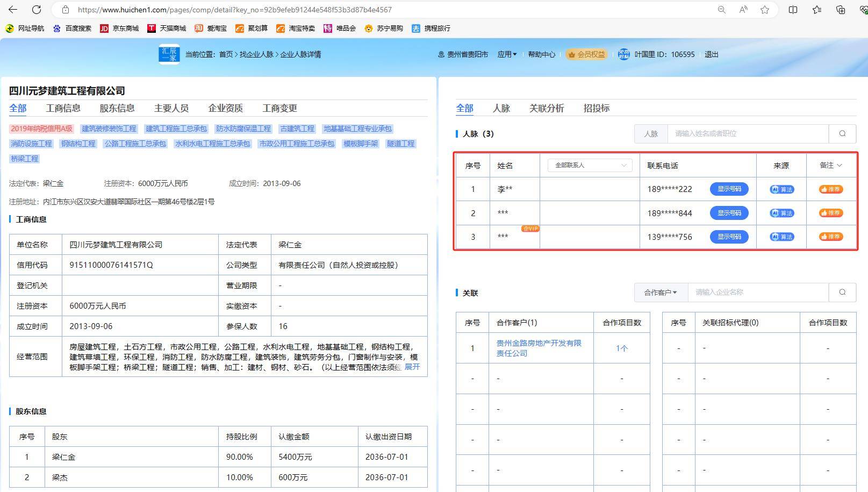The width and height of the screenshot is (868, 492).
Task: Open the favorites list icon
Action: [817, 10]
